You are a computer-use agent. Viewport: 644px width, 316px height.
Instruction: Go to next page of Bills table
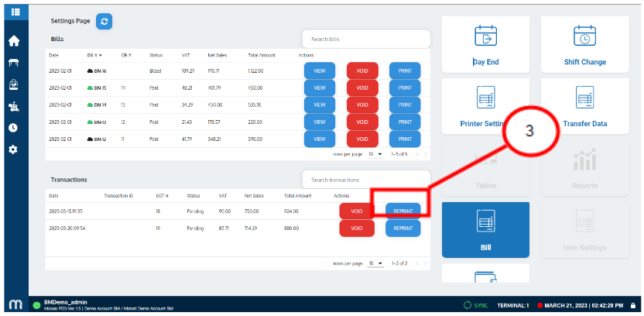pyautogui.click(x=426, y=154)
